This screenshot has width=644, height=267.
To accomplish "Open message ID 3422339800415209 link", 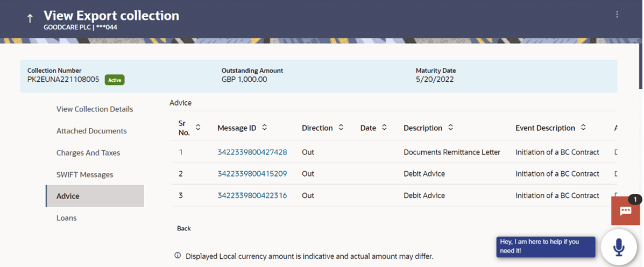I will pos(252,174).
